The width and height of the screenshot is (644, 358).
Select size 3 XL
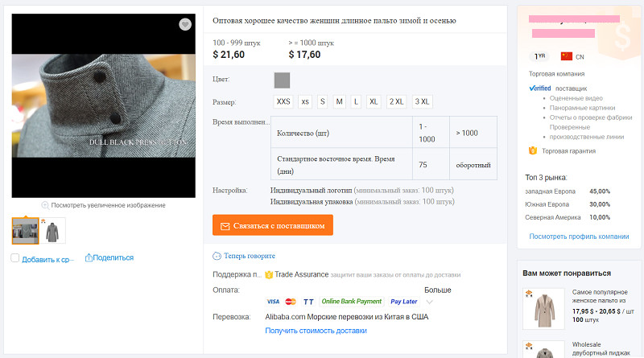coord(422,101)
